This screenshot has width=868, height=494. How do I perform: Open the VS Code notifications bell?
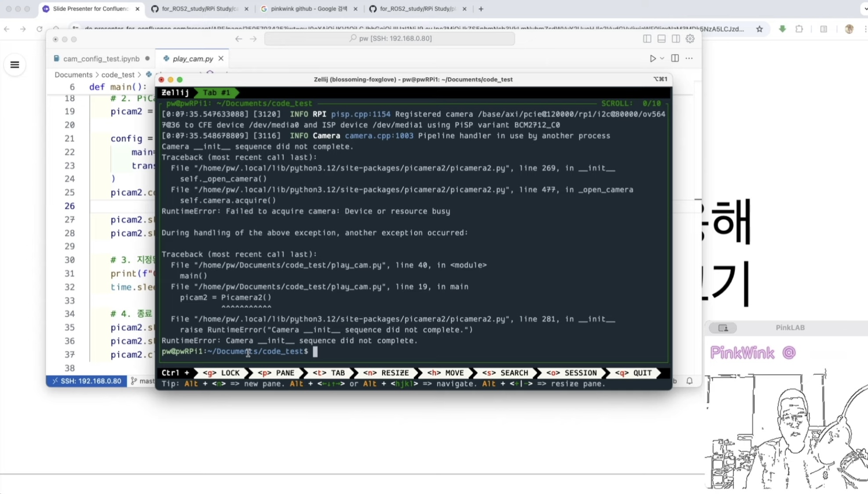point(689,381)
